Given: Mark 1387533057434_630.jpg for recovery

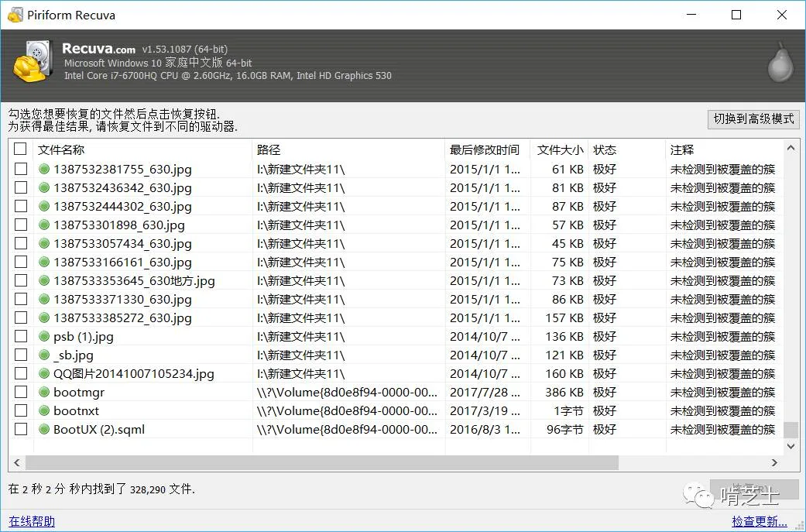Looking at the screenshot, I should click(21, 243).
